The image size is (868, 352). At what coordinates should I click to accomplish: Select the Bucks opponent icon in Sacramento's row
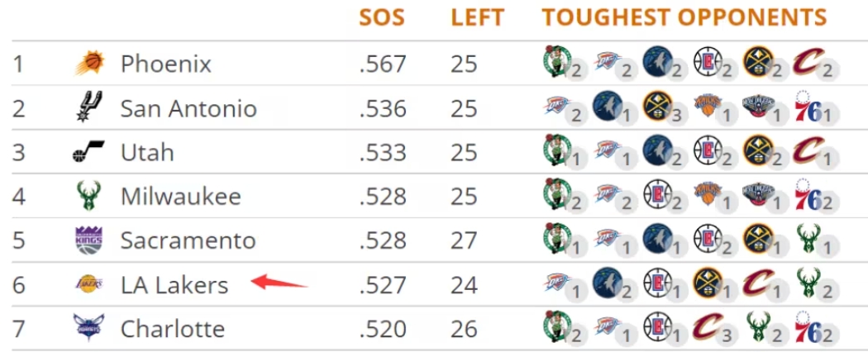coord(806,239)
